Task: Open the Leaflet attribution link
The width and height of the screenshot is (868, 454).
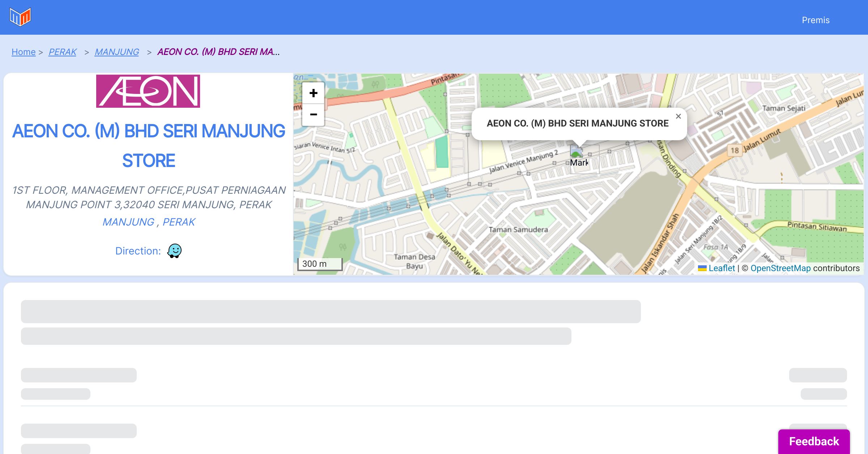Action: click(721, 268)
